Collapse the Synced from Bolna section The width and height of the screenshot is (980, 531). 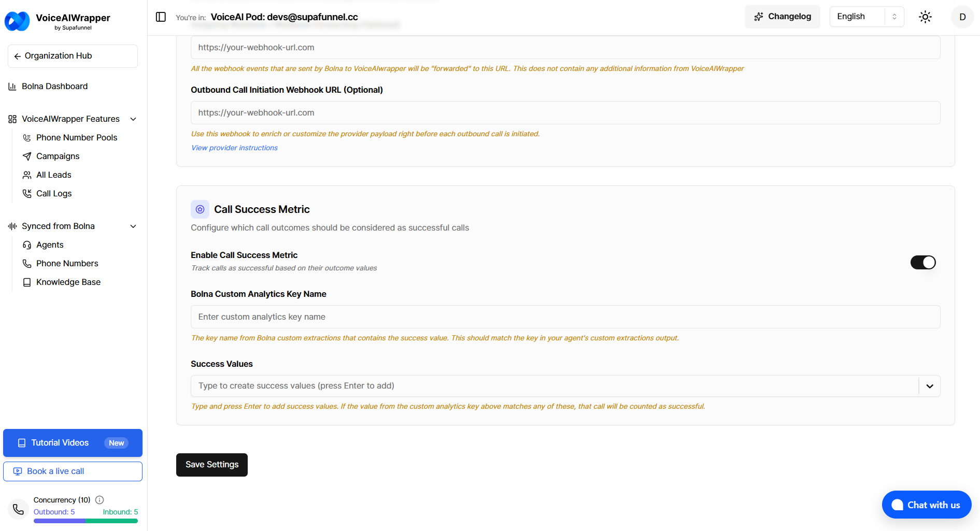pos(133,226)
